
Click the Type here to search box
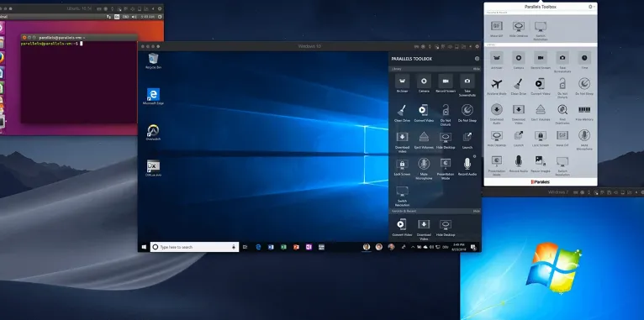pyautogui.click(x=195, y=247)
